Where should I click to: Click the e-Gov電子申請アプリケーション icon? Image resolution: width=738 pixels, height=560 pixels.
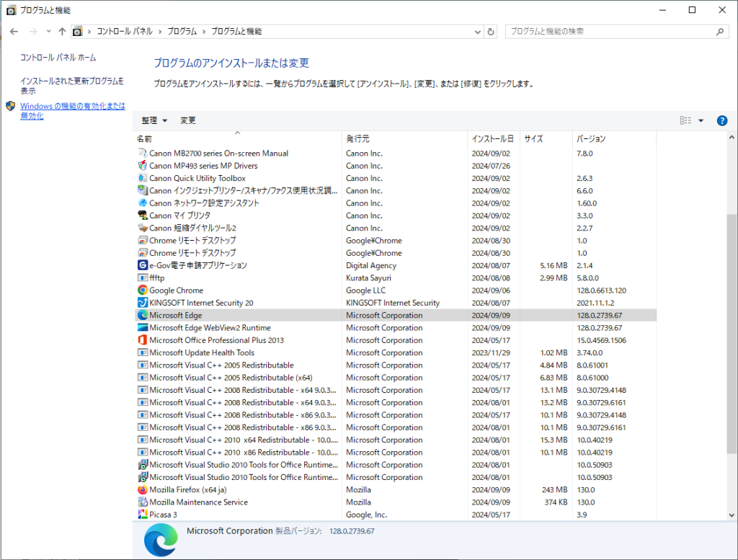pyautogui.click(x=142, y=265)
